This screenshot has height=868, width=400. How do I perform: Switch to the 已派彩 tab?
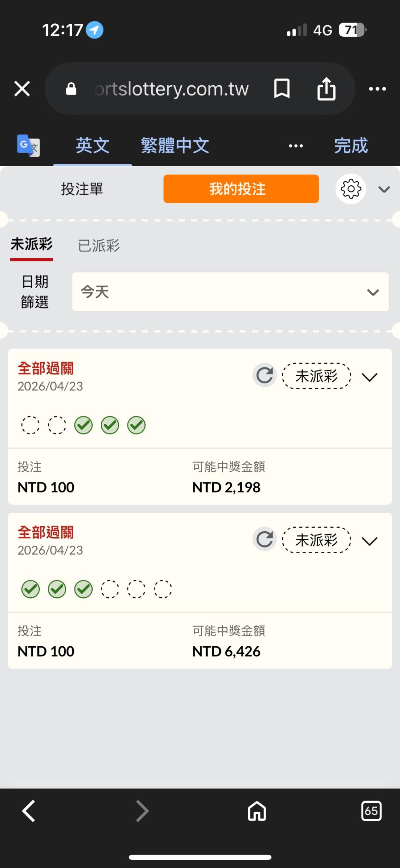(x=99, y=245)
